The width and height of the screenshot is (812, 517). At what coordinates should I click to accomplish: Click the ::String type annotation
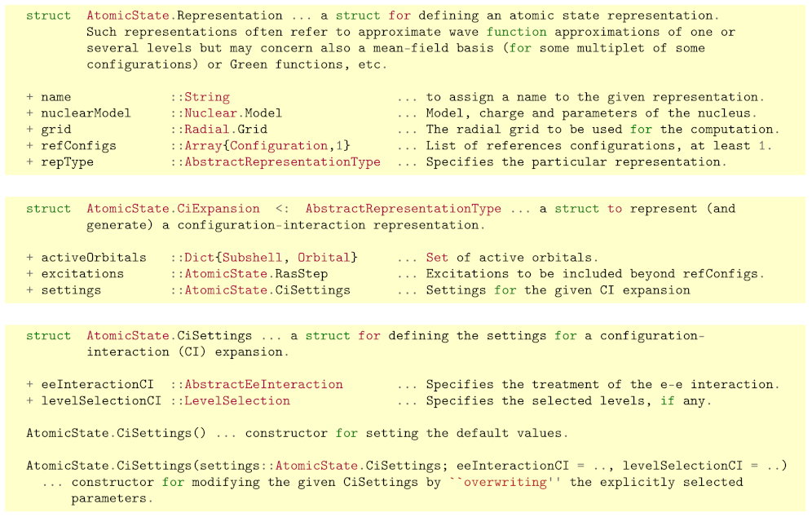[x=200, y=97]
